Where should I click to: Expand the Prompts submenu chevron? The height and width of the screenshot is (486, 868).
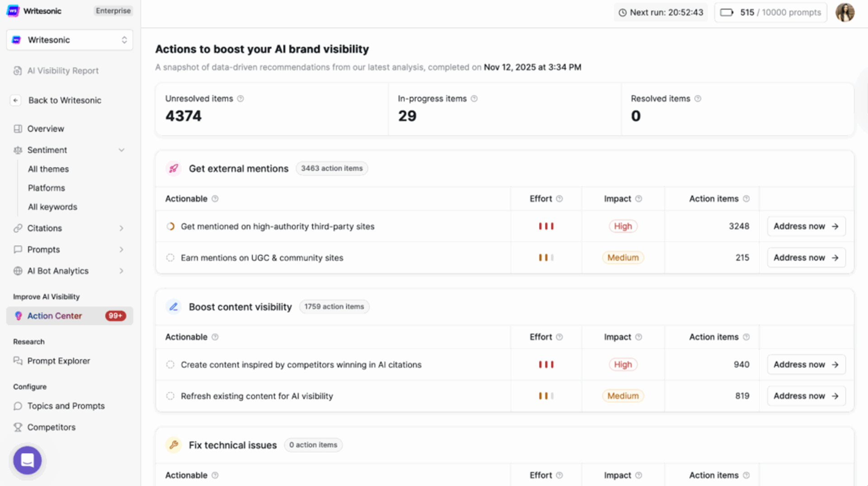122,250
